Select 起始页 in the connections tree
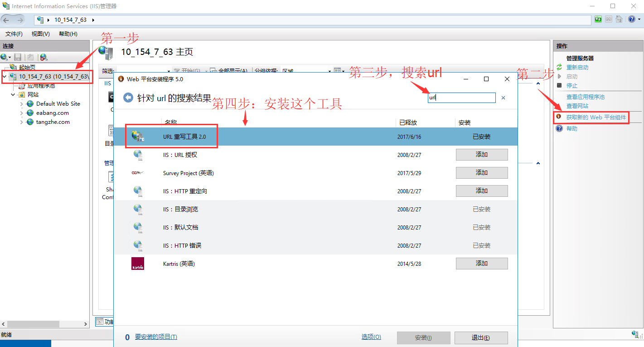Image resolution: width=644 pixels, height=347 pixels. (x=27, y=67)
